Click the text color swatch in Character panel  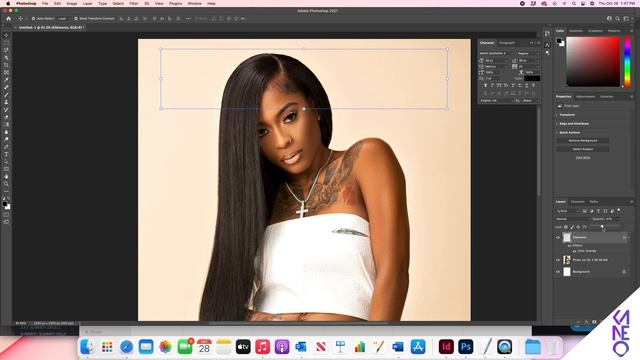pos(532,78)
